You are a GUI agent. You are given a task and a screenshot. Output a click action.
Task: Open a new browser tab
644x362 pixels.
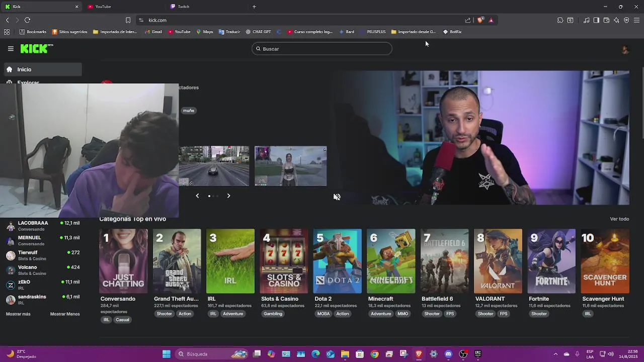(x=254, y=7)
